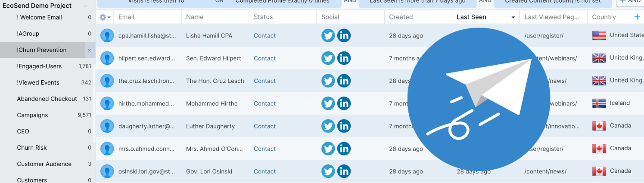Add a column with the blue plus icon
The image size is (644, 183).
pyautogui.click(x=637, y=17)
